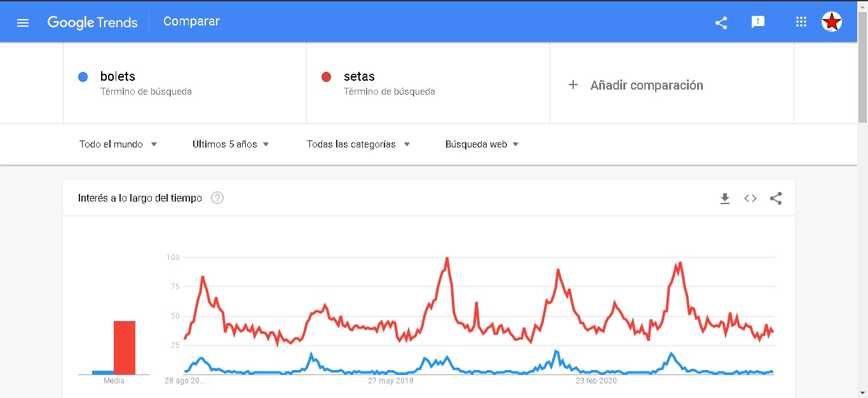The image size is (868, 398).
Task: Expand the Todo el mundo region dropdown
Action: (x=118, y=144)
